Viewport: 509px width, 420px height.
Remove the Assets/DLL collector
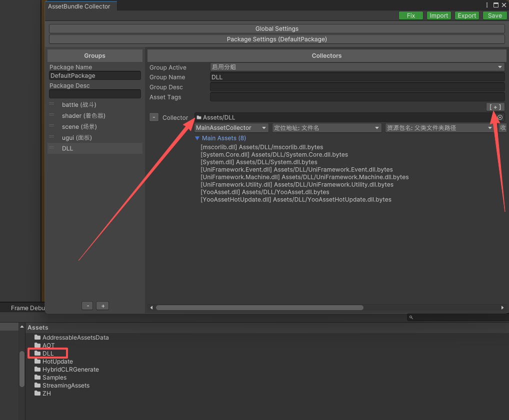click(x=154, y=117)
